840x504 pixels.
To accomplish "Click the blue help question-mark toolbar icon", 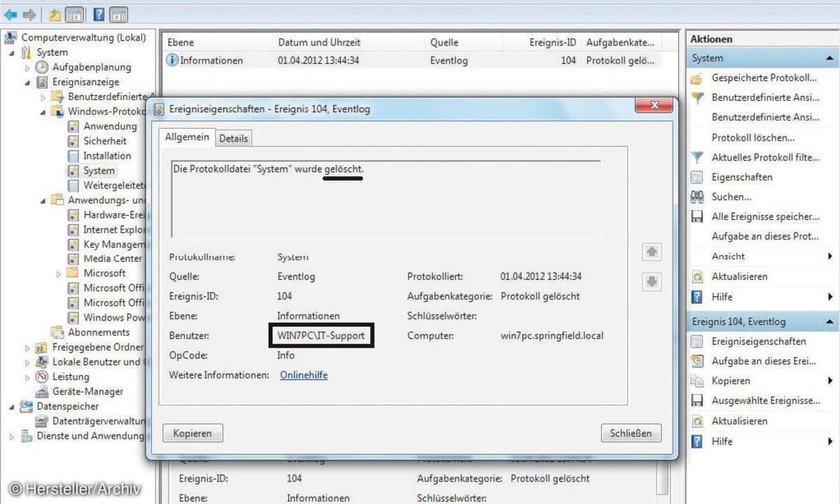I will (x=99, y=14).
